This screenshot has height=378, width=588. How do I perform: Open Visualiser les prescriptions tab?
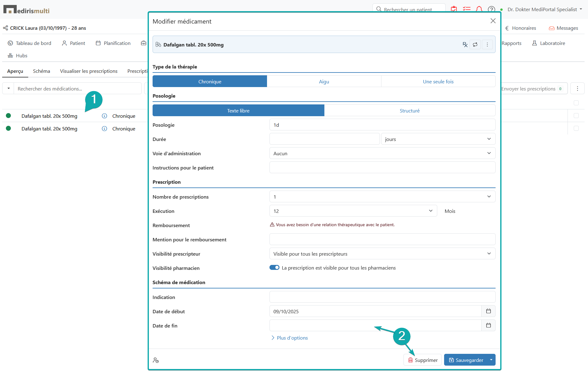(x=89, y=71)
